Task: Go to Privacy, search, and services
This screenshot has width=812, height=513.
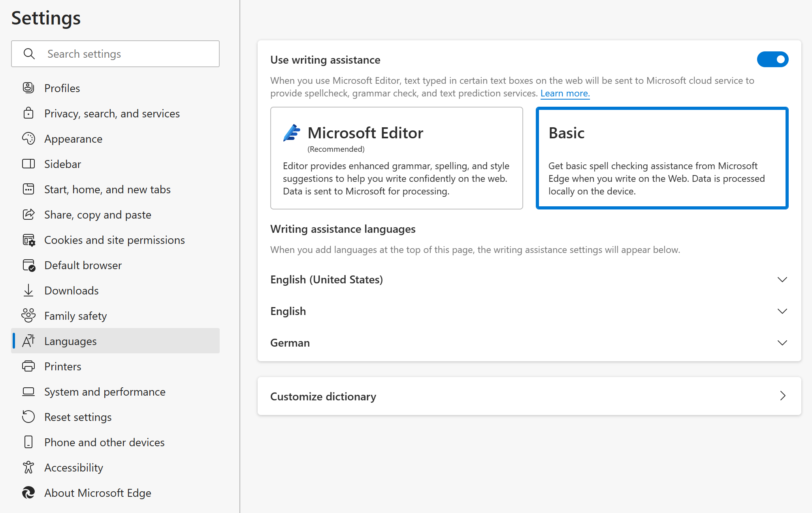Action: point(115,113)
